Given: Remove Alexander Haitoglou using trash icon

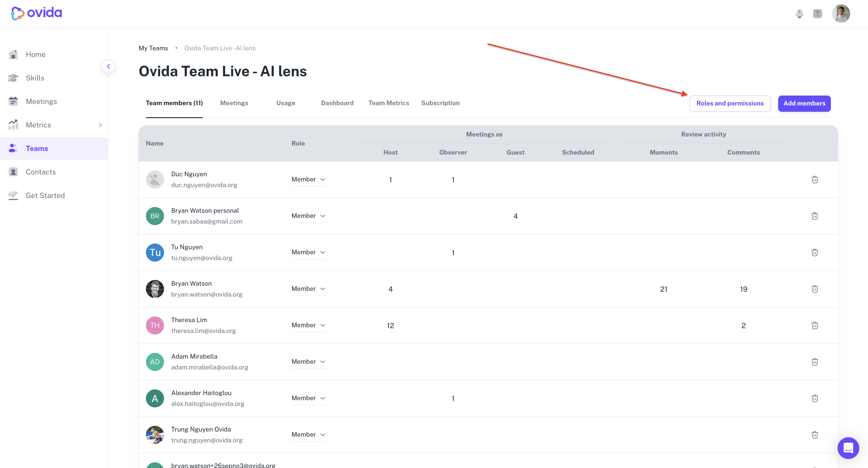Looking at the screenshot, I should (815, 398).
